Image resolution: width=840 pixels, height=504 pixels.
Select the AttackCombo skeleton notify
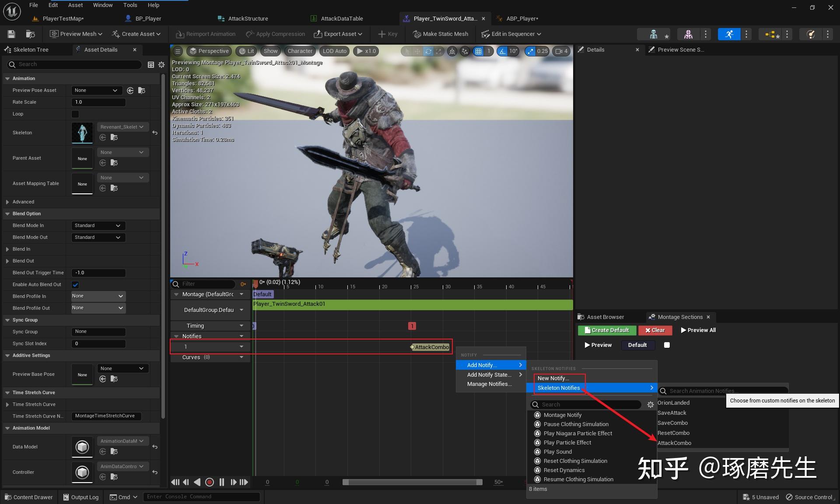coord(674,443)
